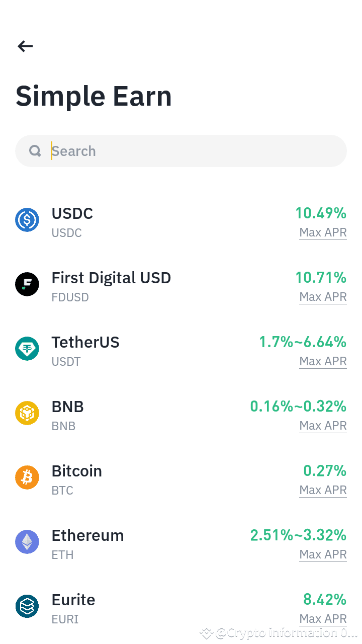This screenshot has width=362, height=644.
Task: Select Eurite 8.42% rate
Action: [325, 600]
